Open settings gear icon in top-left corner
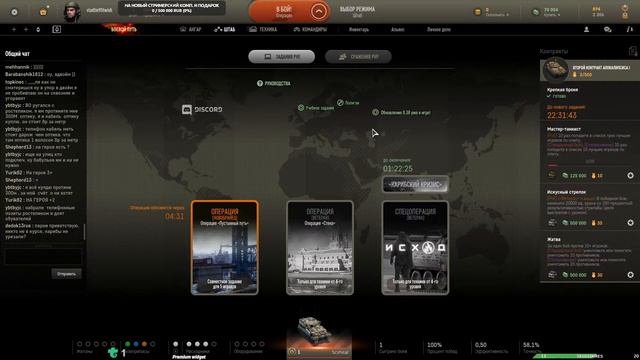The width and height of the screenshot is (640, 360). [14, 12]
